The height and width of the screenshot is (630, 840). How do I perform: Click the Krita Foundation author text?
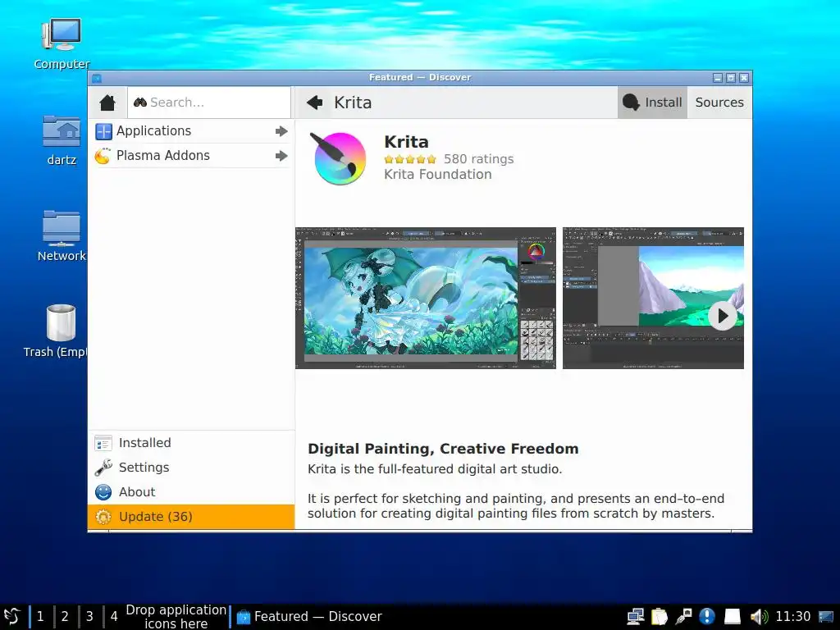pyautogui.click(x=438, y=174)
